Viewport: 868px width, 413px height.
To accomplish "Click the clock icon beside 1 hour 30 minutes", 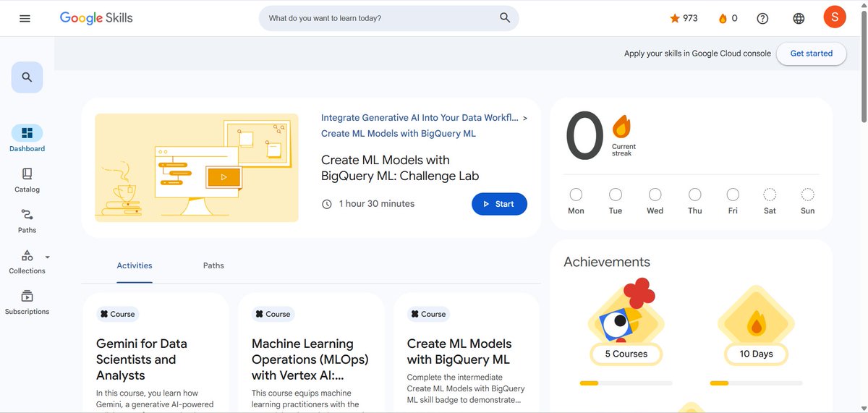I will pos(327,204).
